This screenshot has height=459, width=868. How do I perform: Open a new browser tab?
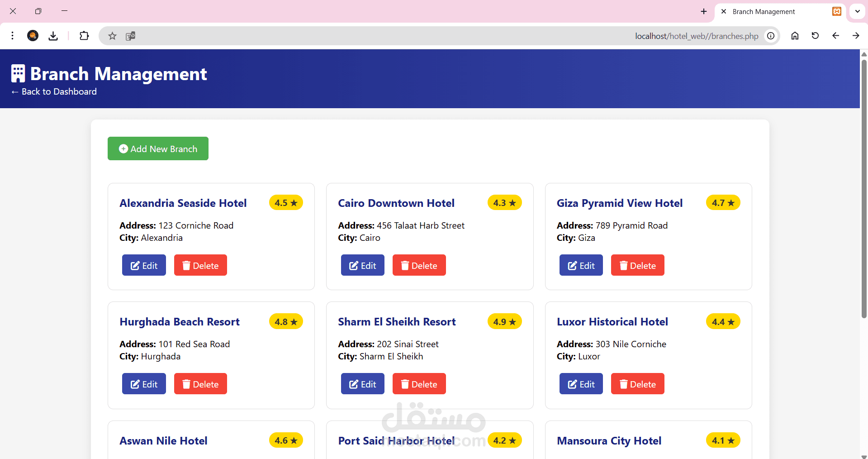point(704,11)
